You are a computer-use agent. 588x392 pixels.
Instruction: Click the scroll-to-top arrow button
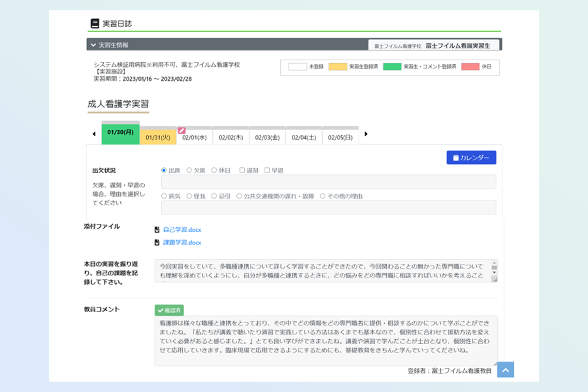coord(505,369)
